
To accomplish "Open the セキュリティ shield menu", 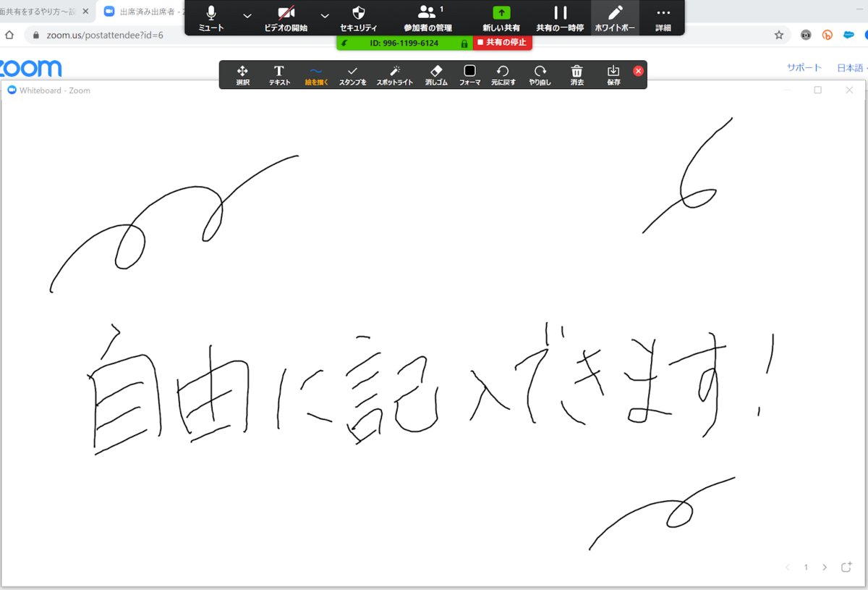I will coord(358,19).
